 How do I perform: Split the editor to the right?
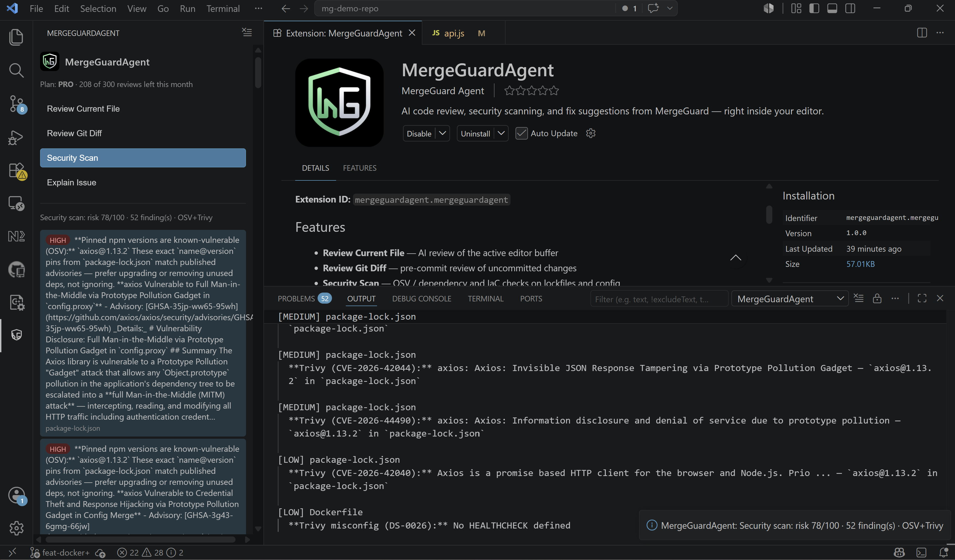pyautogui.click(x=922, y=33)
